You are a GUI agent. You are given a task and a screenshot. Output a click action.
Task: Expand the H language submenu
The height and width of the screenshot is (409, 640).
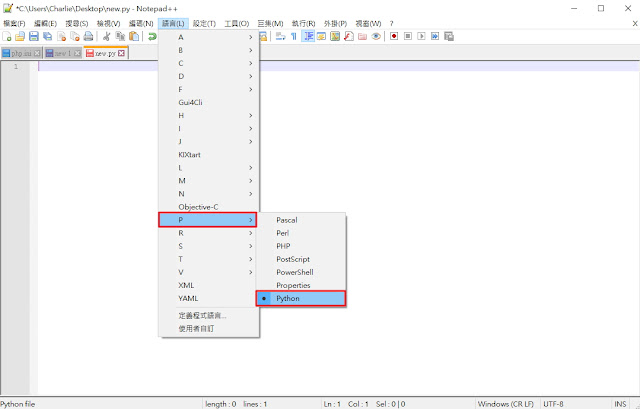coord(209,116)
